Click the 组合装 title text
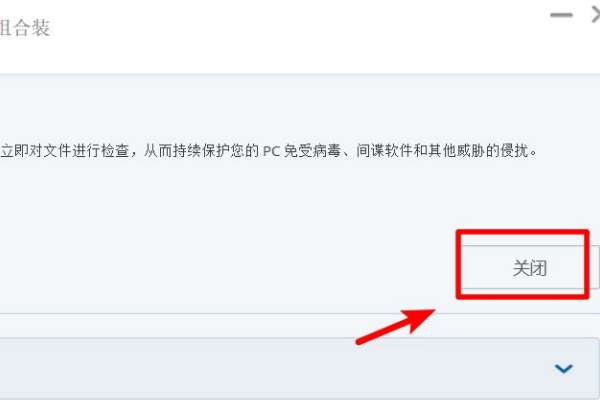Viewport: 600px width, 400px height. coord(24,28)
